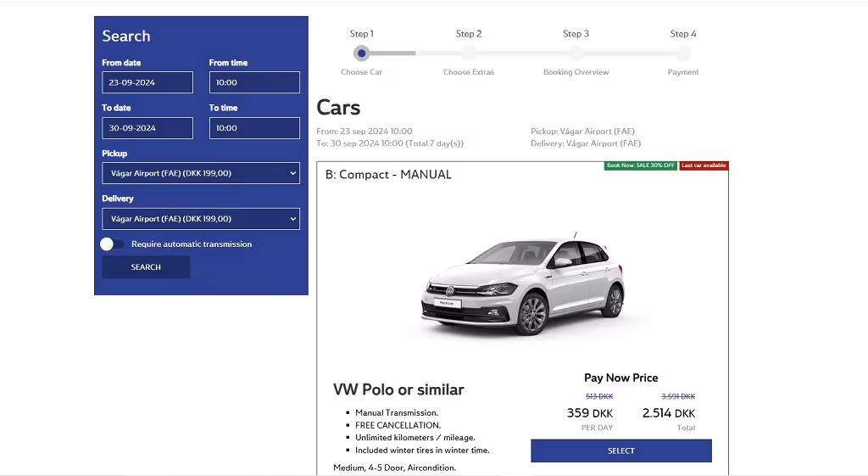The height and width of the screenshot is (476, 868).
Task: Click the Search panel heading
Action: (x=126, y=36)
